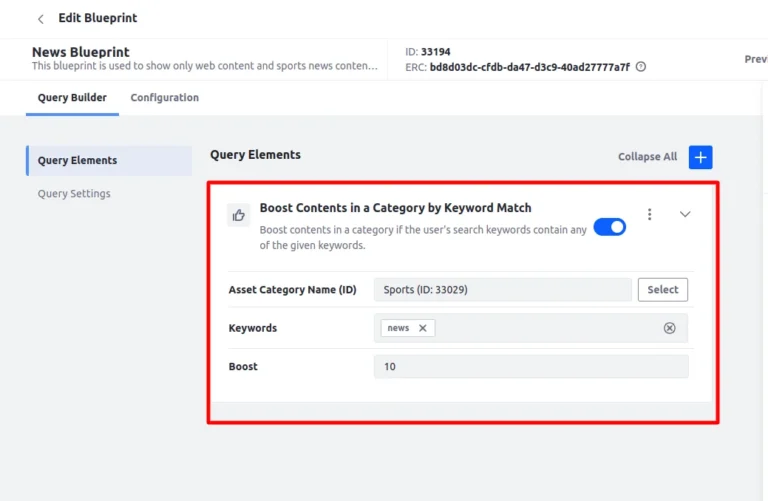Click the ERC help question mark icon
Screen dimensions: 768x501
click(x=641, y=67)
